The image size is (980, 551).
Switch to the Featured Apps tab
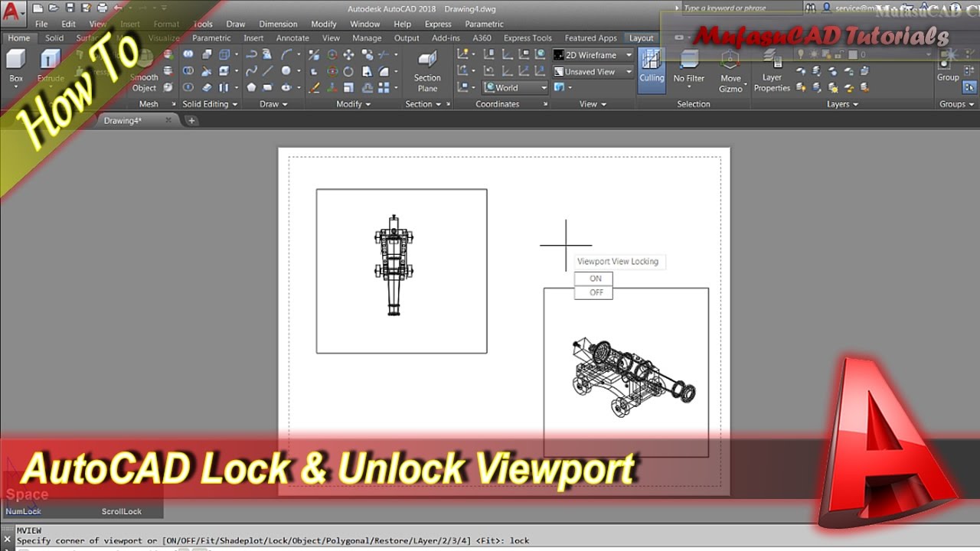pyautogui.click(x=590, y=38)
